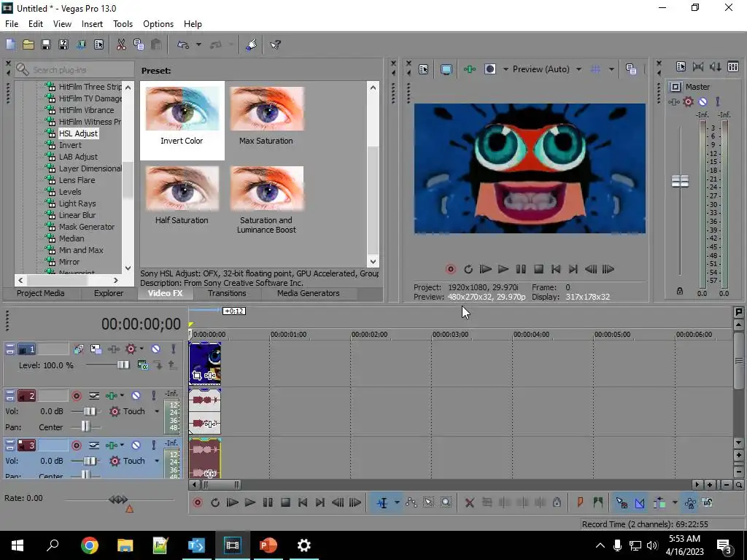
Task: Select Mask Generator in the plug-in list
Action: [x=87, y=227]
